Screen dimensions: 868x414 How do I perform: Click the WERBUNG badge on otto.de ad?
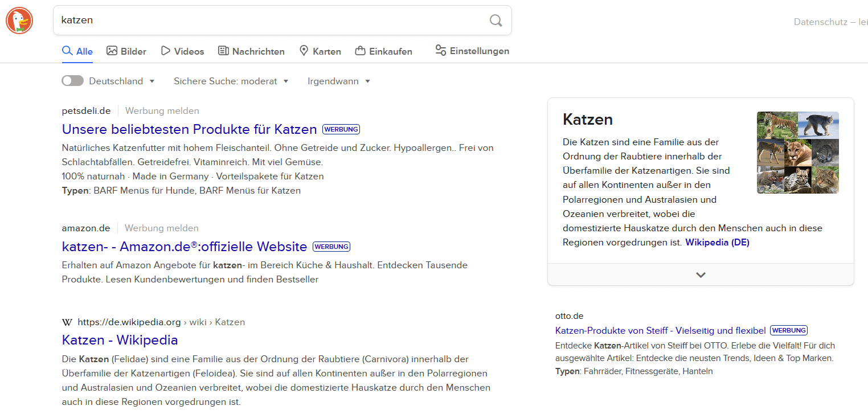tap(789, 330)
